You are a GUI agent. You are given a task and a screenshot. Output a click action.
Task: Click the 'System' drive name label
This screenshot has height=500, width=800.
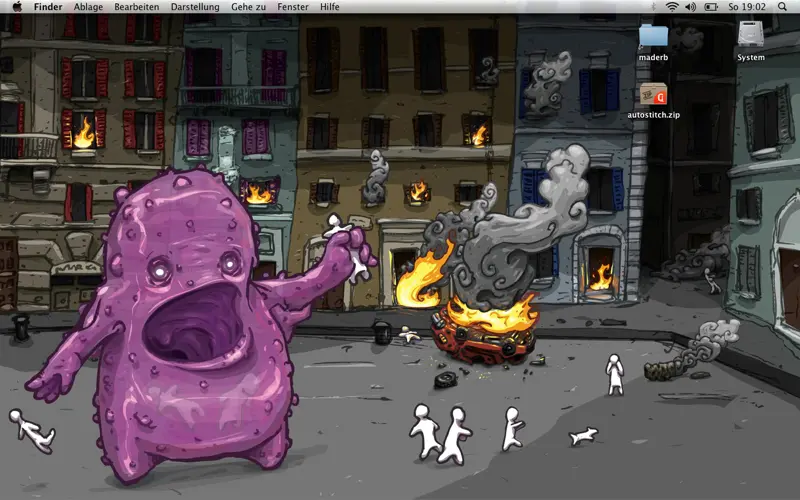[x=751, y=57]
